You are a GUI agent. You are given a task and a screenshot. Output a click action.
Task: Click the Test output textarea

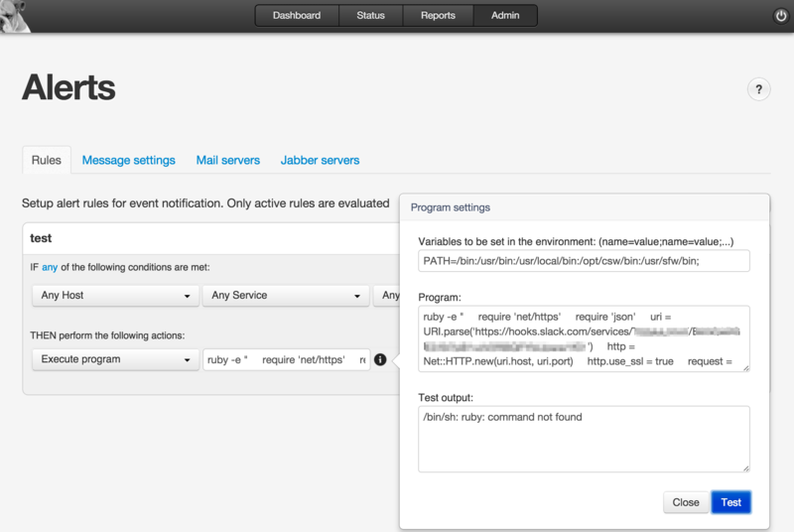click(x=584, y=439)
